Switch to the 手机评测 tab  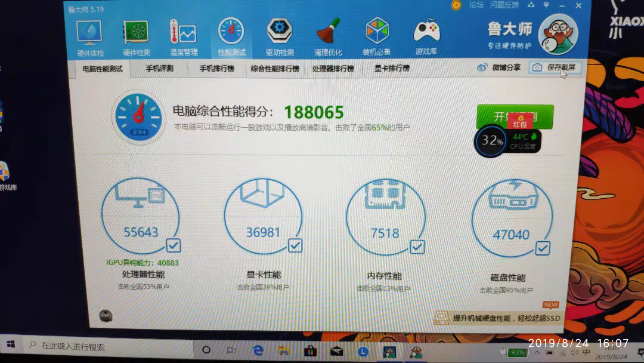[160, 69]
